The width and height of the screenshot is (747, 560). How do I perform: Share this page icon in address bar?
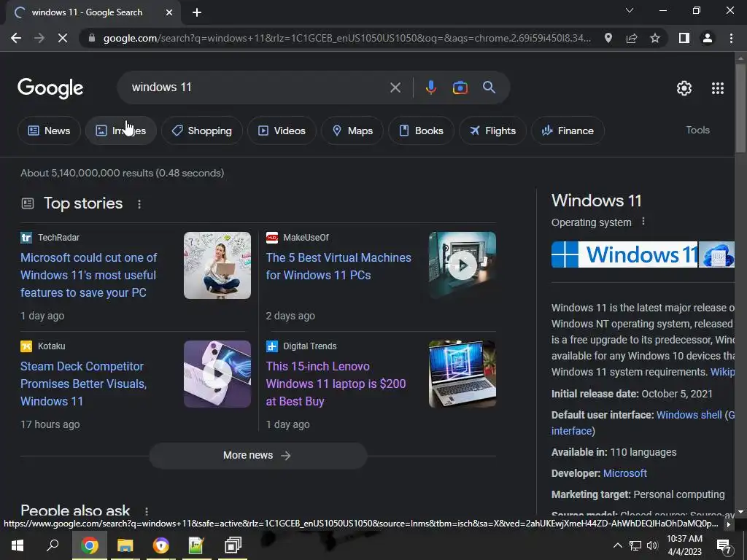[632, 38]
